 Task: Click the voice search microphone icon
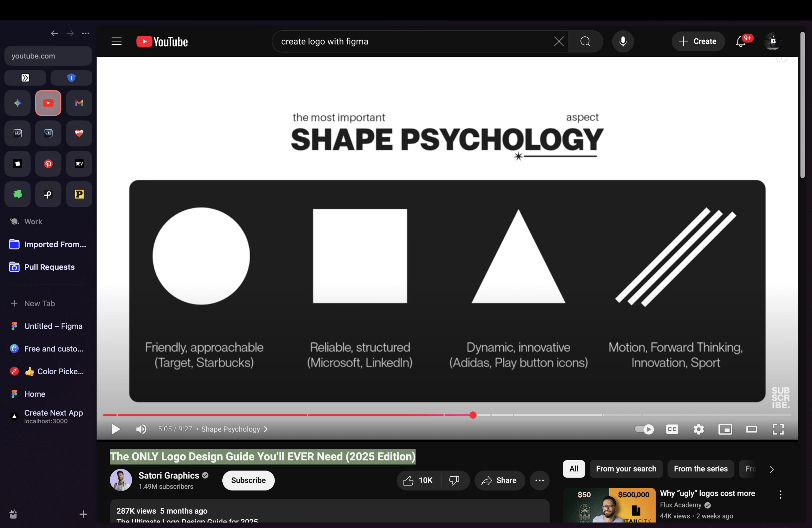[623, 41]
